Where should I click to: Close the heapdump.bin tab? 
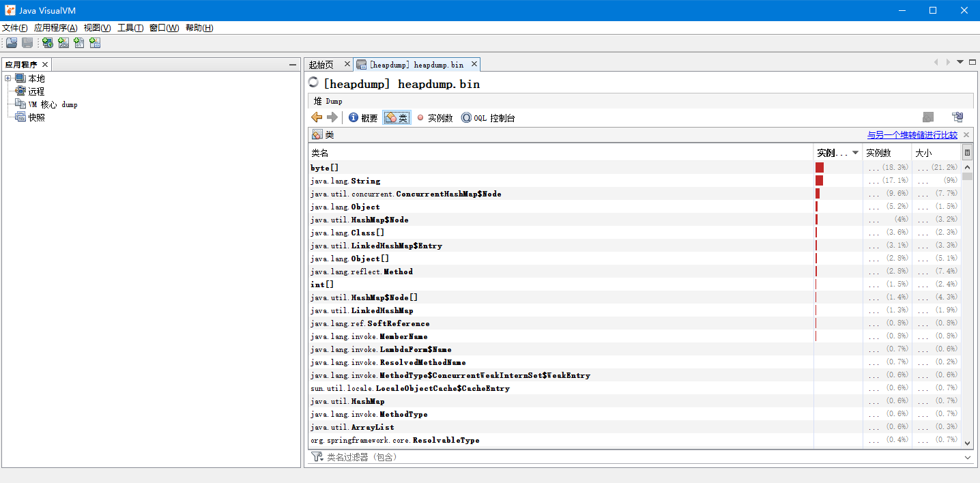coord(474,64)
